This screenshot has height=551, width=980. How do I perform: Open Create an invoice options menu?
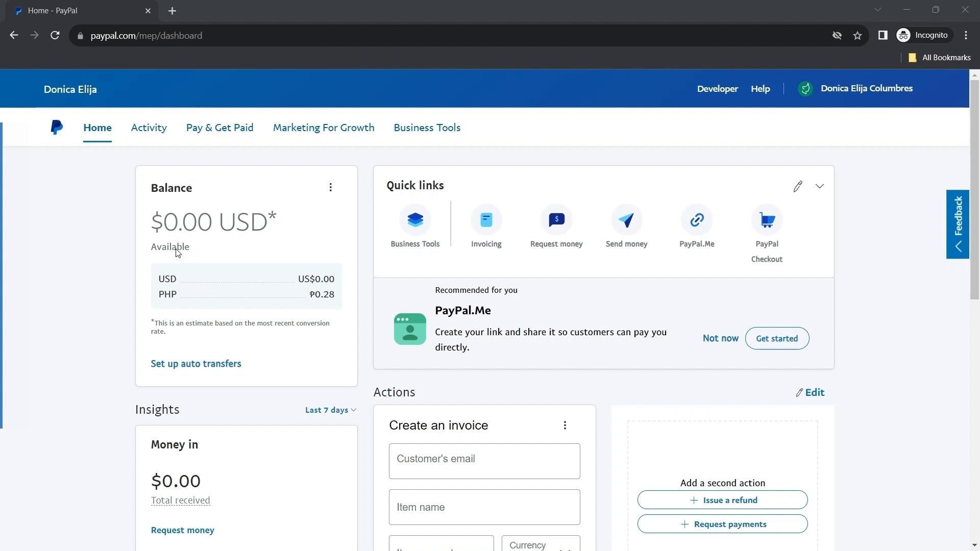point(565,425)
